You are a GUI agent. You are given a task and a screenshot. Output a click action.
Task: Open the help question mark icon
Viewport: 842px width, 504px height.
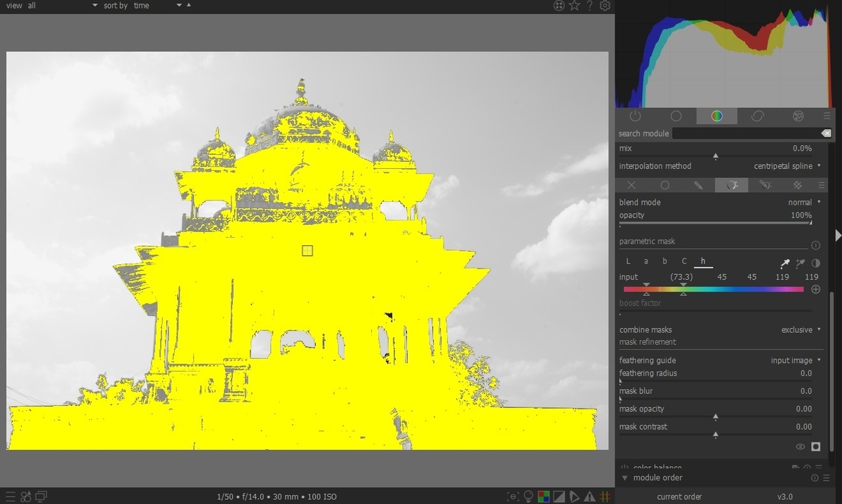590,6
